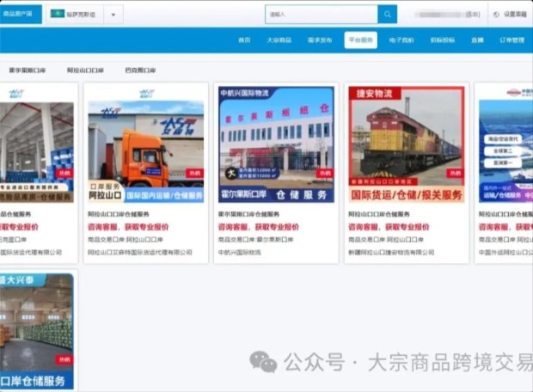
Task: Filter by 阿拉山口口岸 port
Action: [85, 70]
